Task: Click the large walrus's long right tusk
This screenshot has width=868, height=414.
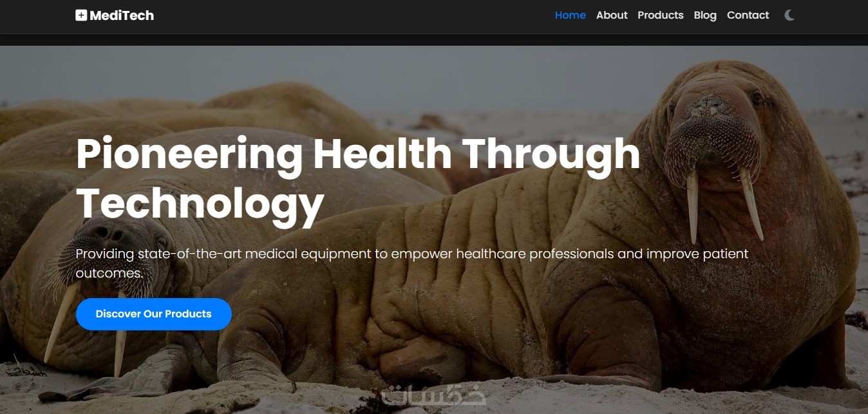Action: click(x=751, y=203)
